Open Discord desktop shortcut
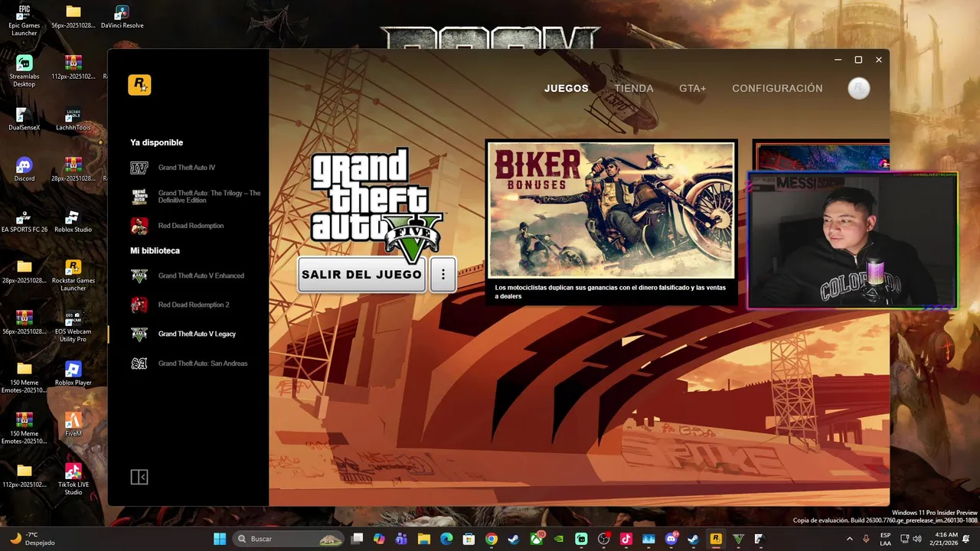Viewport: 980px width, 551px height. click(24, 169)
